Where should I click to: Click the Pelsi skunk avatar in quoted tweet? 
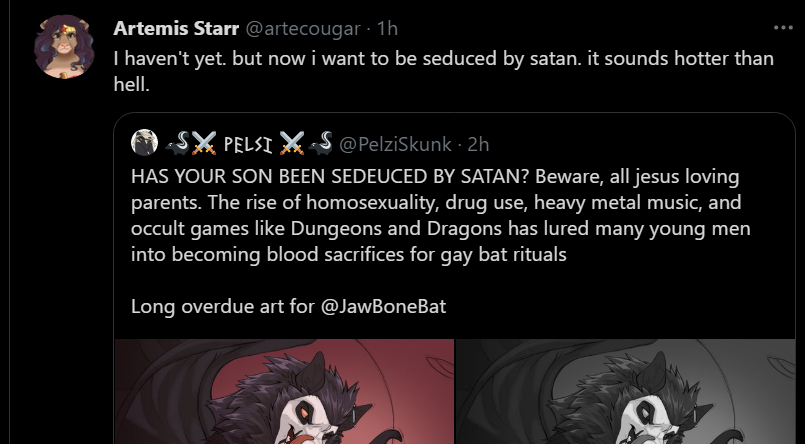pos(144,143)
